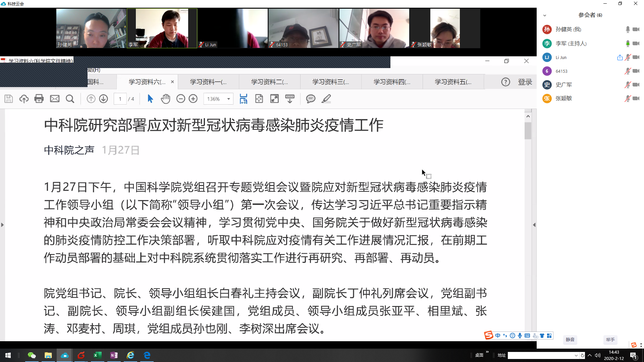Click the Print icon in PDF toolbar
644x362 pixels.
click(x=39, y=99)
